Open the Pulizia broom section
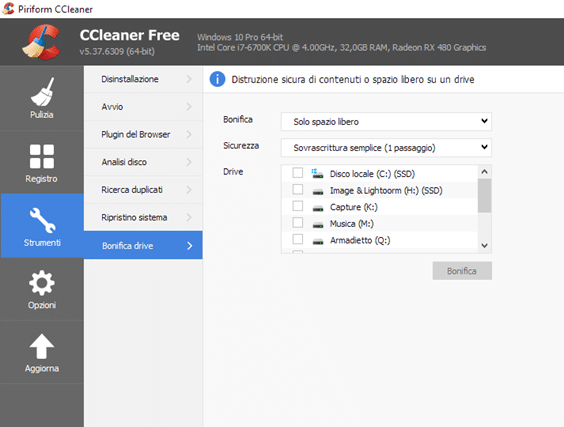This screenshot has height=427, width=564. coord(42,98)
